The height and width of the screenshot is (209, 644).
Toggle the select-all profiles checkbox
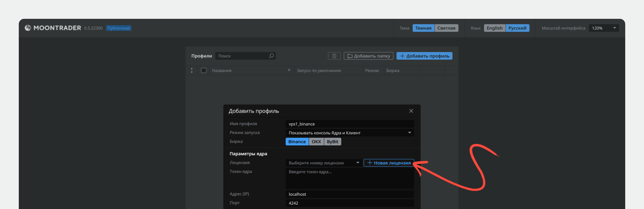point(203,70)
